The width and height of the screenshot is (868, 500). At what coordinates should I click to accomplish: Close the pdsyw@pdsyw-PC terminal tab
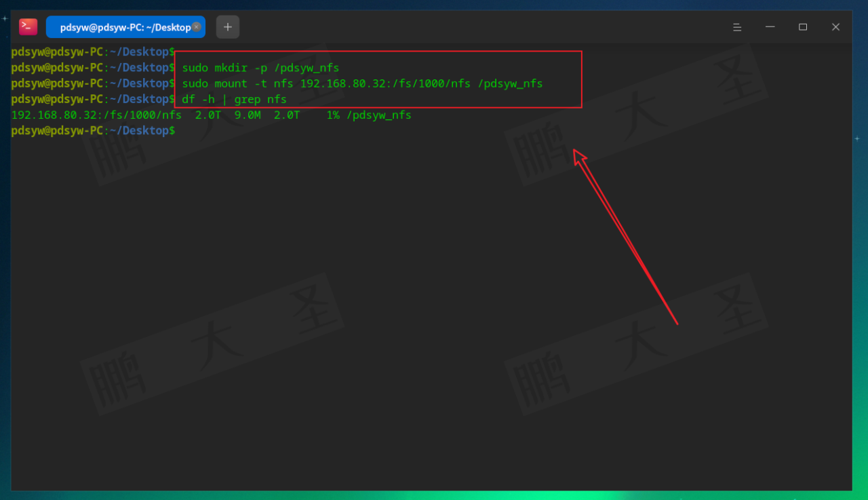(197, 27)
